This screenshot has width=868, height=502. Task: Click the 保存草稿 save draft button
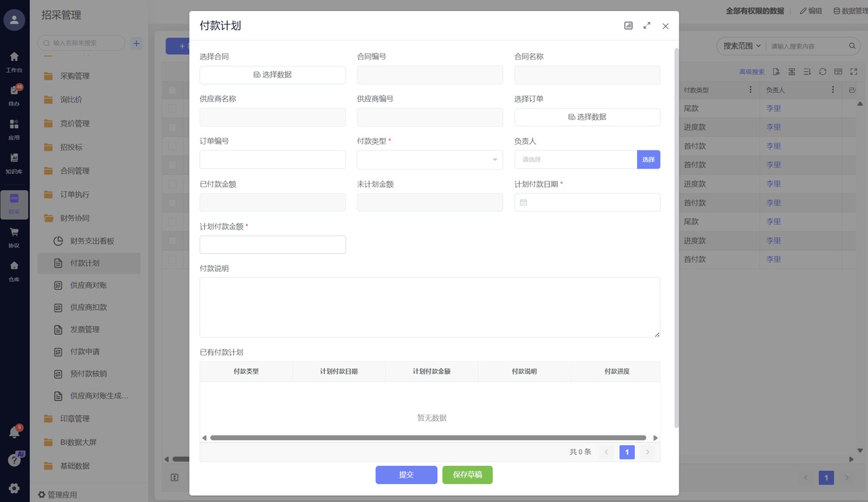click(467, 475)
